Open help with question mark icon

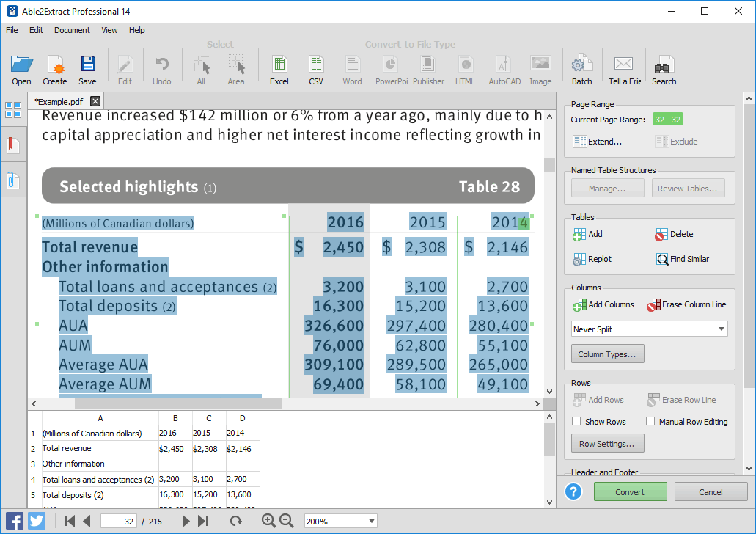tap(573, 492)
